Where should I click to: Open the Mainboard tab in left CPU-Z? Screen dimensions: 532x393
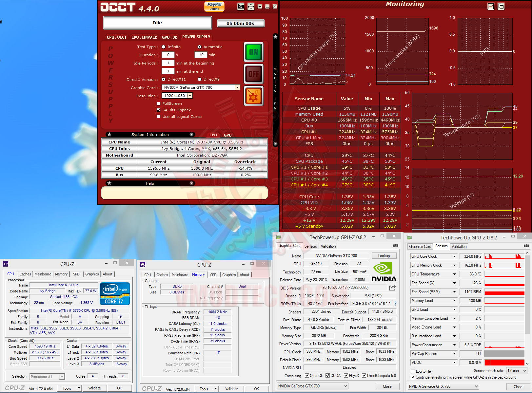(43, 274)
